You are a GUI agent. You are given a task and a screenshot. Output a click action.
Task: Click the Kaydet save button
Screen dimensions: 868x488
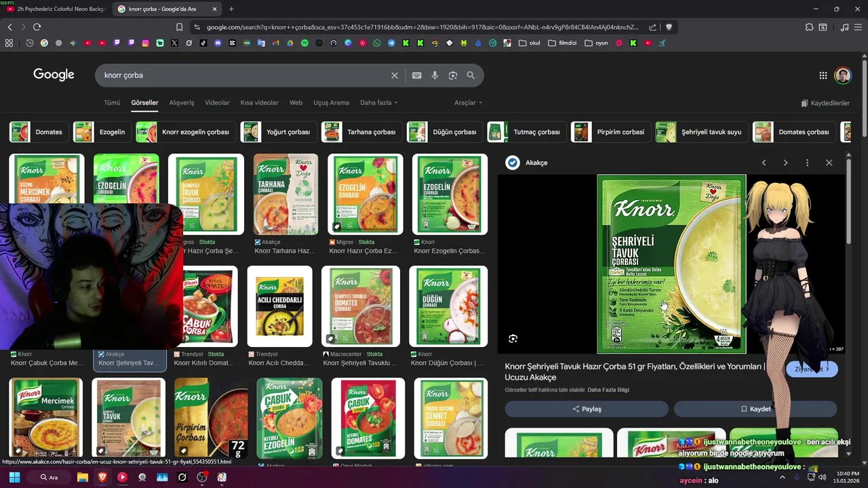point(755,409)
